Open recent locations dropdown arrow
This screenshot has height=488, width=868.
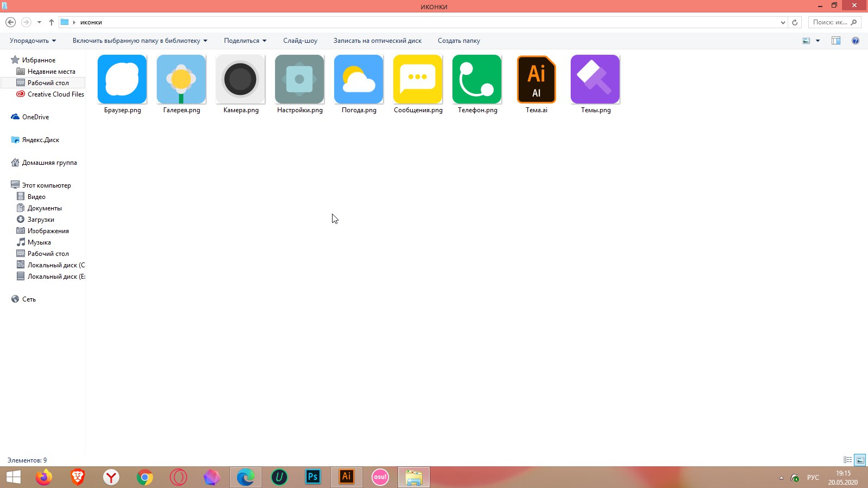coord(39,22)
